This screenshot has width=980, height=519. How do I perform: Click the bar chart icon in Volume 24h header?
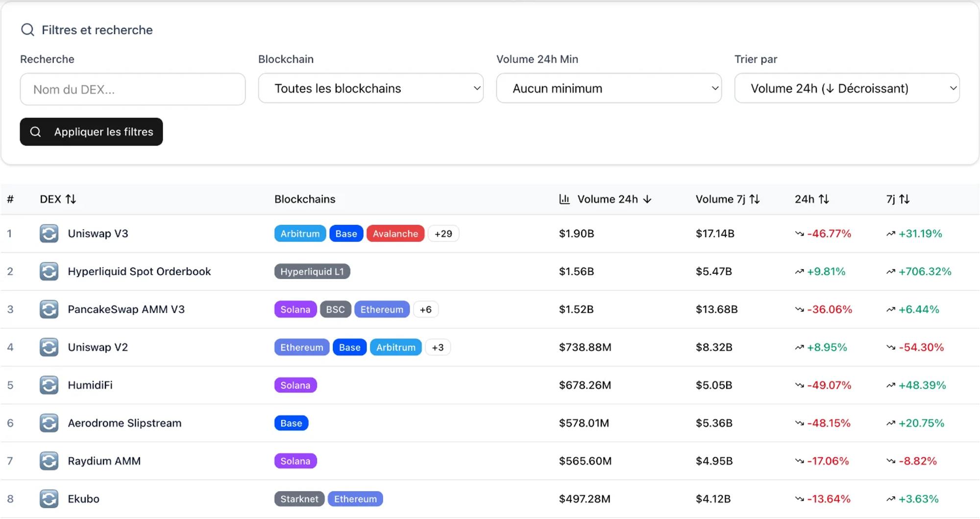pyautogui.click(x=564, y=199)
